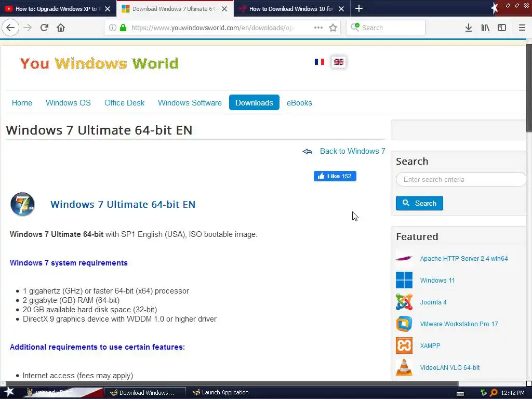Viewport: 532px width, 399px height.
Task: Open the Firefox hamburger menu
Action: pos(522,28)
